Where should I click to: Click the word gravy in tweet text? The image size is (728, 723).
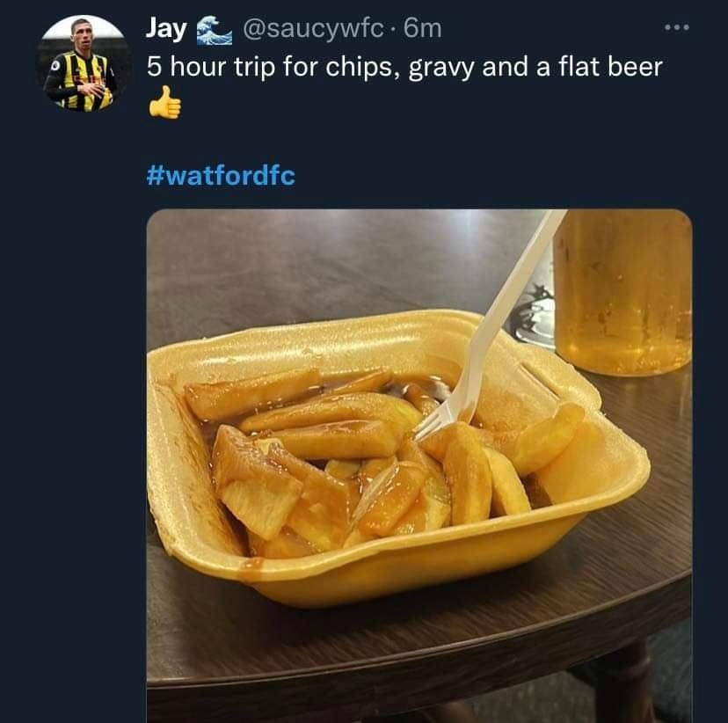[x=441, y=68]
